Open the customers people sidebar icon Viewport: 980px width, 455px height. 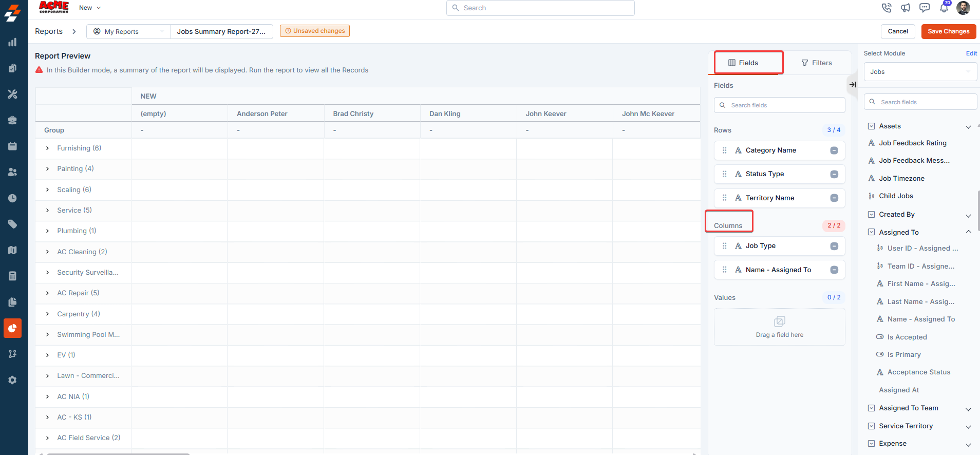click(12, 172)
